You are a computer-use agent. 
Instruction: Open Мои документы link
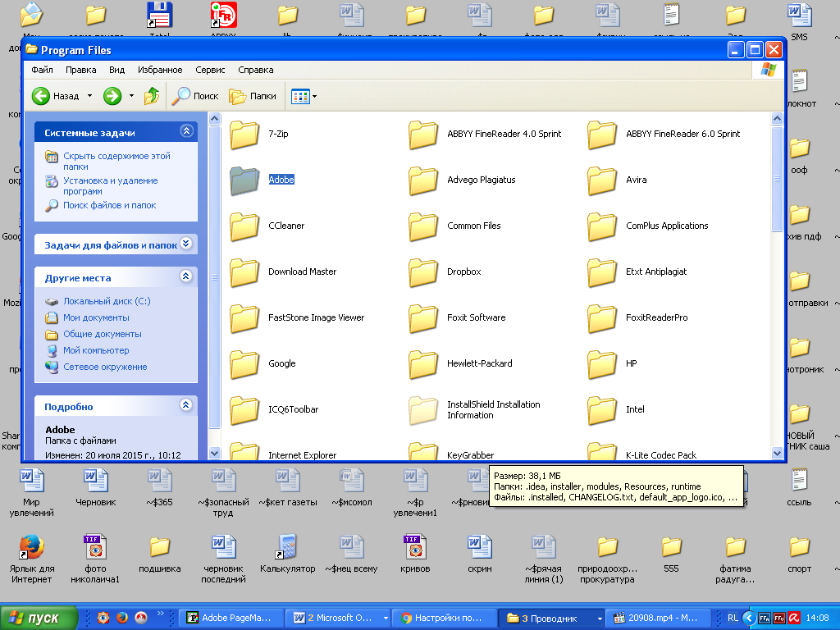point(96,317)
